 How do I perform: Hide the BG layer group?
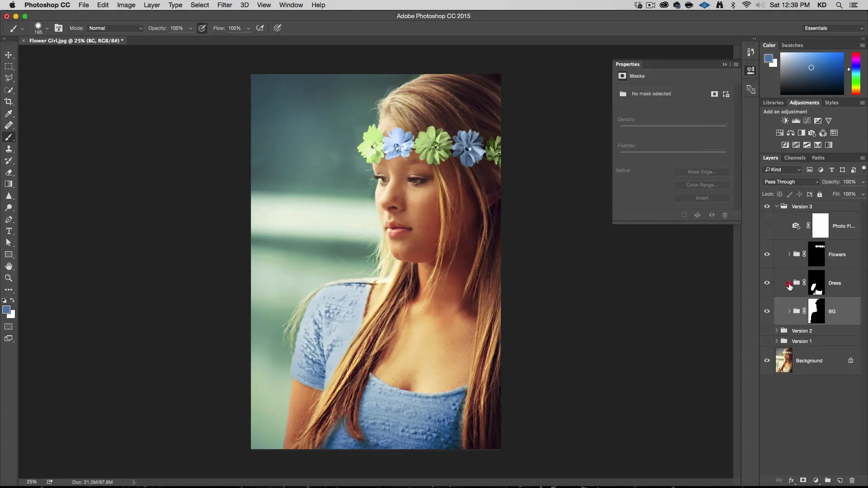[x=767, y=311]
